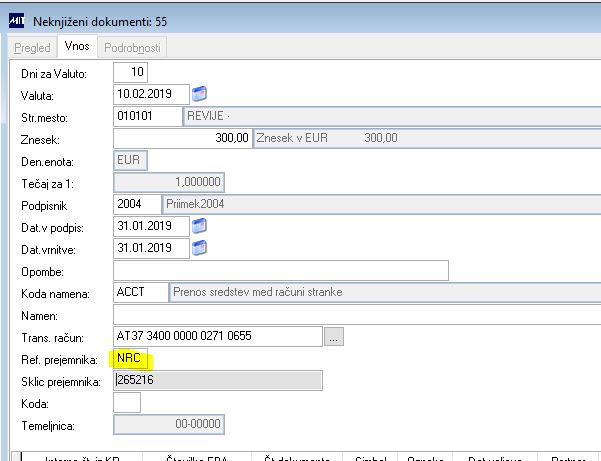
Task: Select the Vnos tab
Action: (77, 46)
